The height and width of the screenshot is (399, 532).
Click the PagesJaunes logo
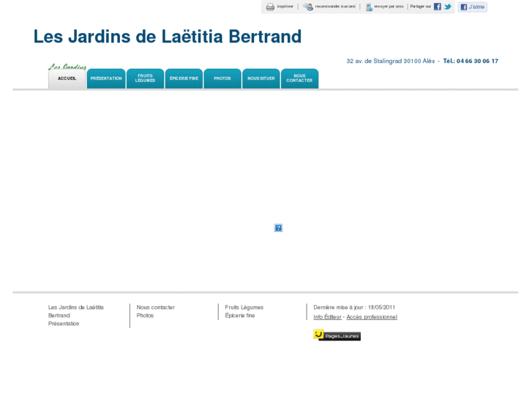click(x=337, y=335)
